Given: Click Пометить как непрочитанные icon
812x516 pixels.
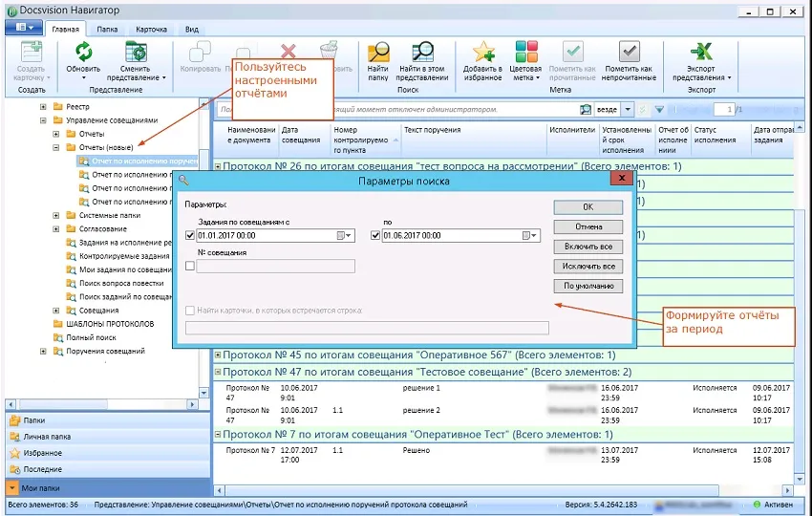Looking at the screenshot, I should 629,53.
